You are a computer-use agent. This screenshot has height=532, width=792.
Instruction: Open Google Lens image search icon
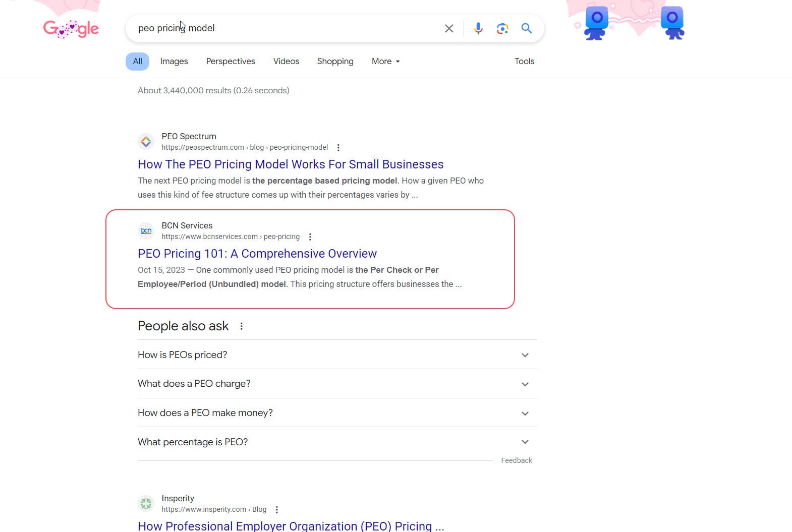[x=502, y=28]
